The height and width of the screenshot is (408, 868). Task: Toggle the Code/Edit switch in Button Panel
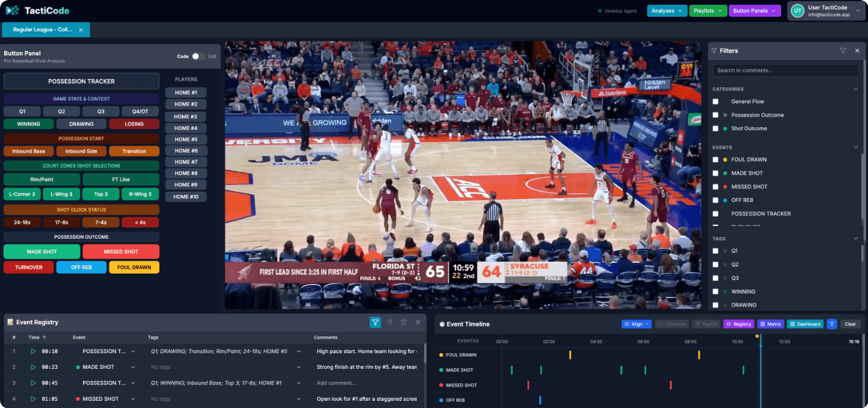pos(198,56)
